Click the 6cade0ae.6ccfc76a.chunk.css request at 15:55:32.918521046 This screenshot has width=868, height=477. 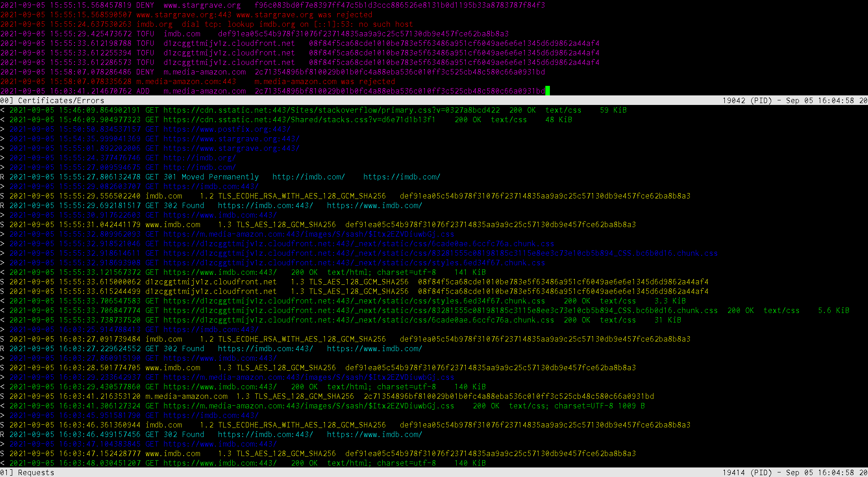[359, 243]
